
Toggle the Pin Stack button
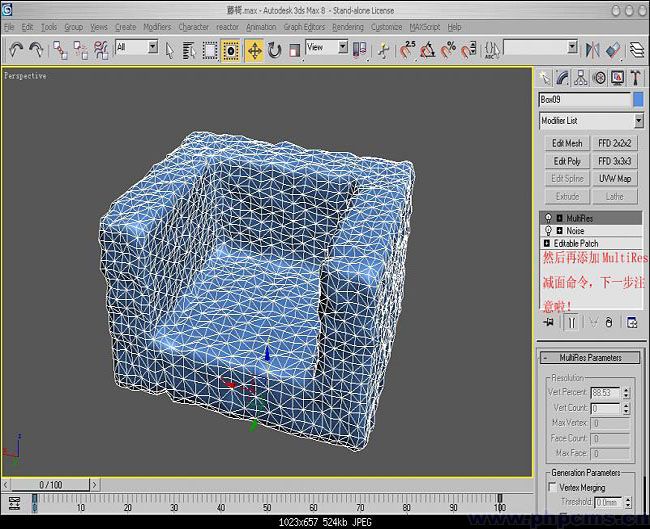[x=548, y=322]
